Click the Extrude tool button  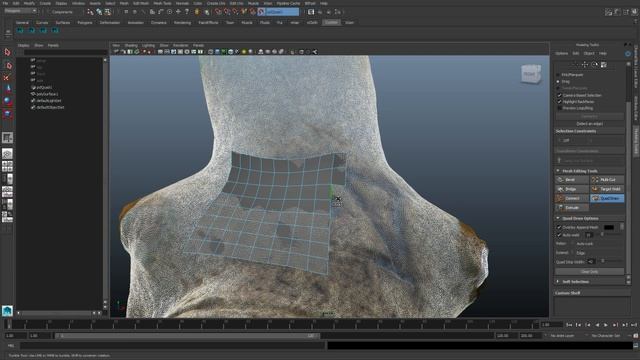click(572, 208)
